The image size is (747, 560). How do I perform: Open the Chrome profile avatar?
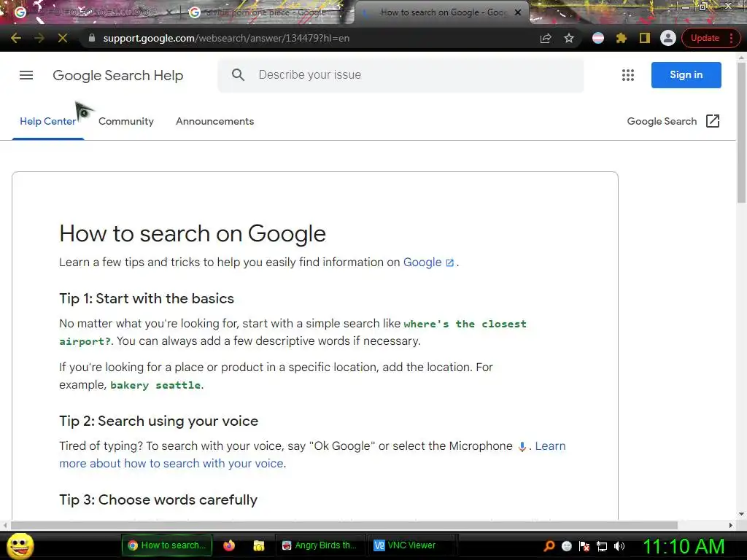668,38
